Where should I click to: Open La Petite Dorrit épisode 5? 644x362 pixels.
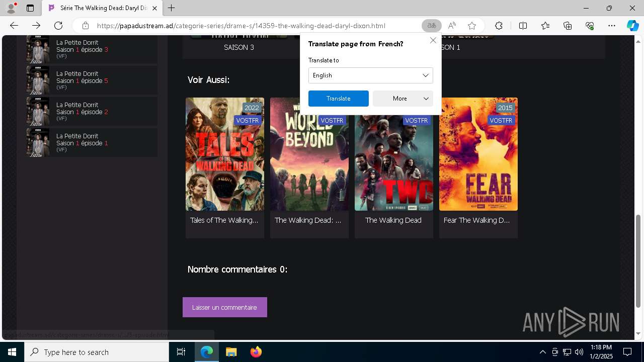pyautogui.click(x=92, y=80)
